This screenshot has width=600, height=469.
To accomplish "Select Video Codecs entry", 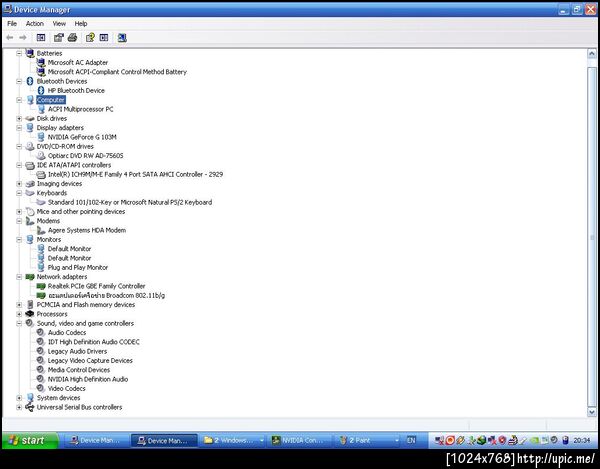I will [x=67, y=388].
